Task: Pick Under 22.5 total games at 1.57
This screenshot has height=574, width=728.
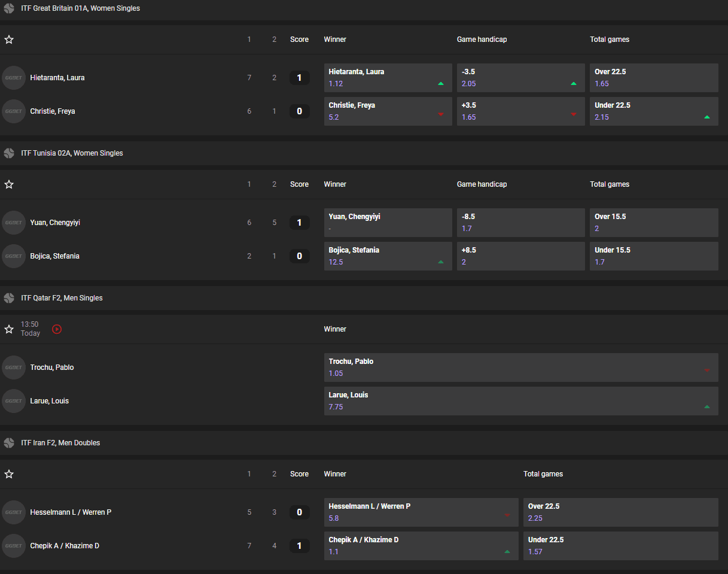Action: pyautogui.click(x=621, y=546)
